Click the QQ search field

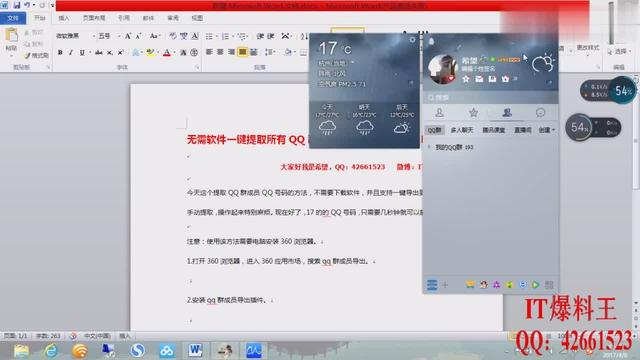tap(490, 98)
